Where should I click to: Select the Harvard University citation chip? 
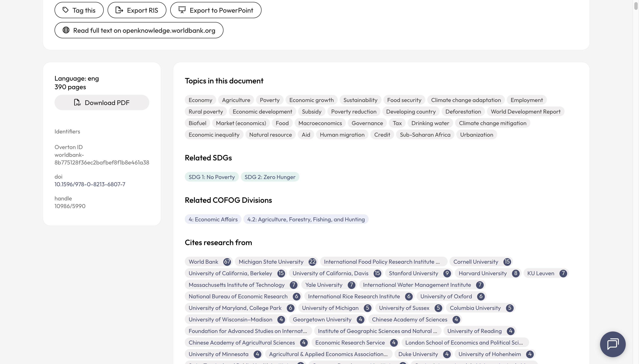[488, 273]
